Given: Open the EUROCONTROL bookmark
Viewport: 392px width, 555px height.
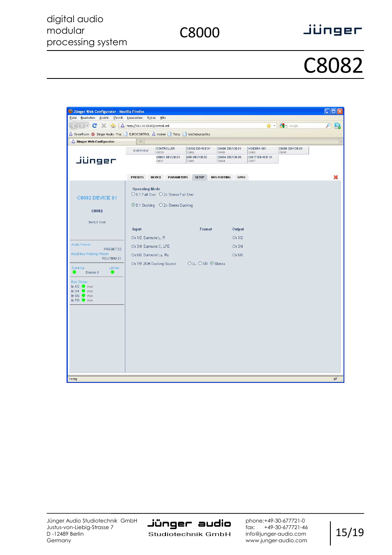Looking at the screenshot, I should tap(137, 134).
